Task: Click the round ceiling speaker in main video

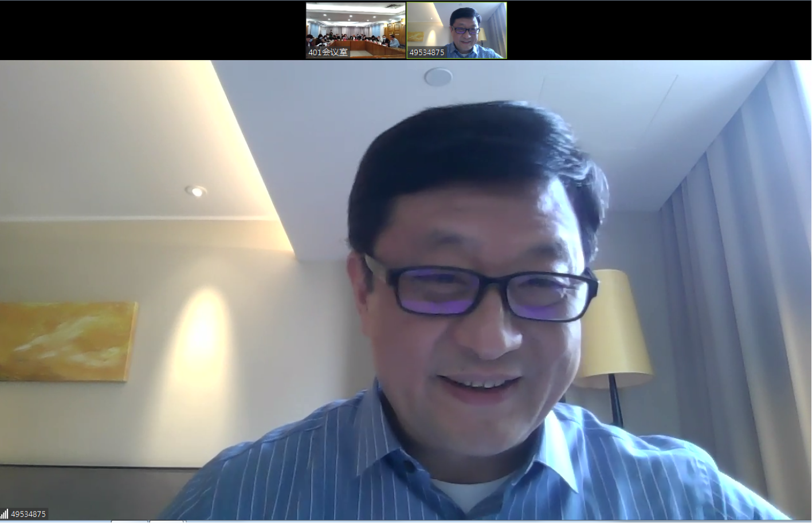Action: pos(438,76)
